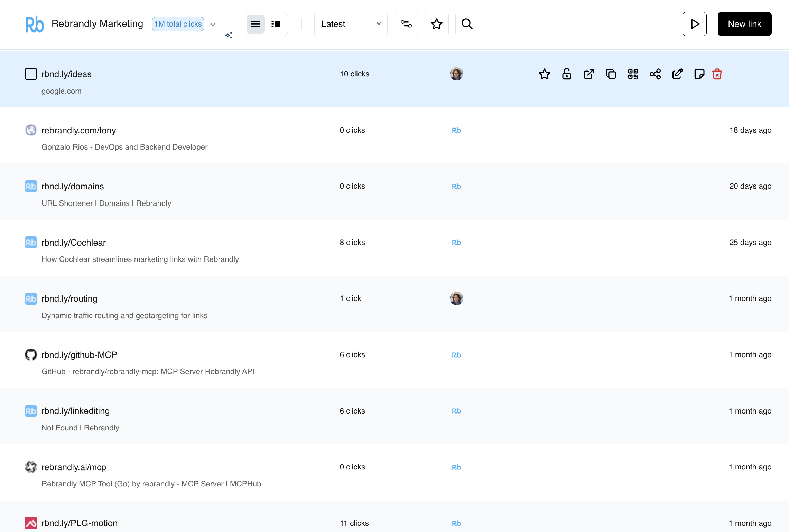Screen dimensions: 789x532
Task: Copy the rbnd.ly/ideas short link
Action: [611, 74]
